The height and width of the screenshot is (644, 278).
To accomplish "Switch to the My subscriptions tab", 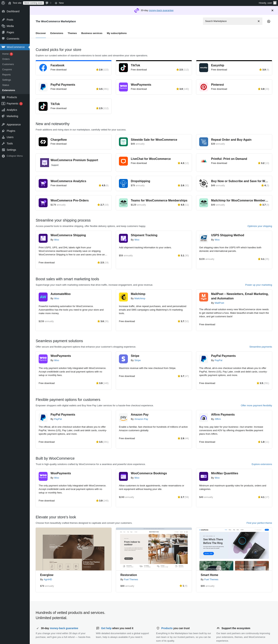I will tap(117, 33).
